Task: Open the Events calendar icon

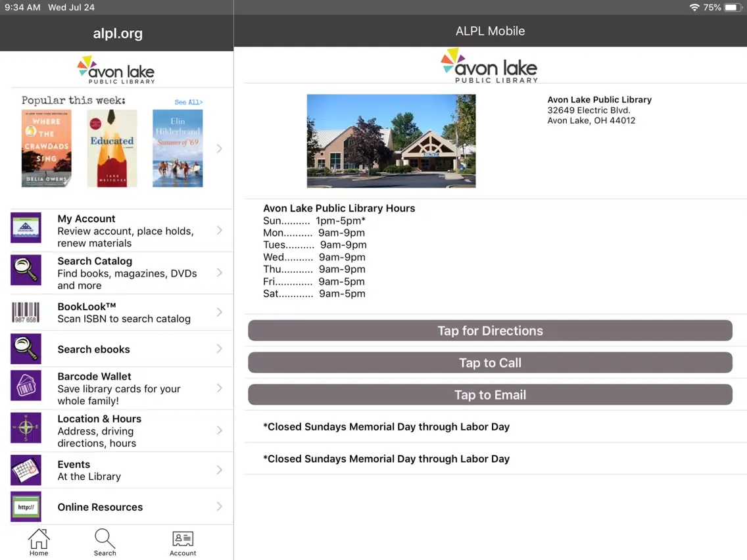Action: tap(26, 470)
